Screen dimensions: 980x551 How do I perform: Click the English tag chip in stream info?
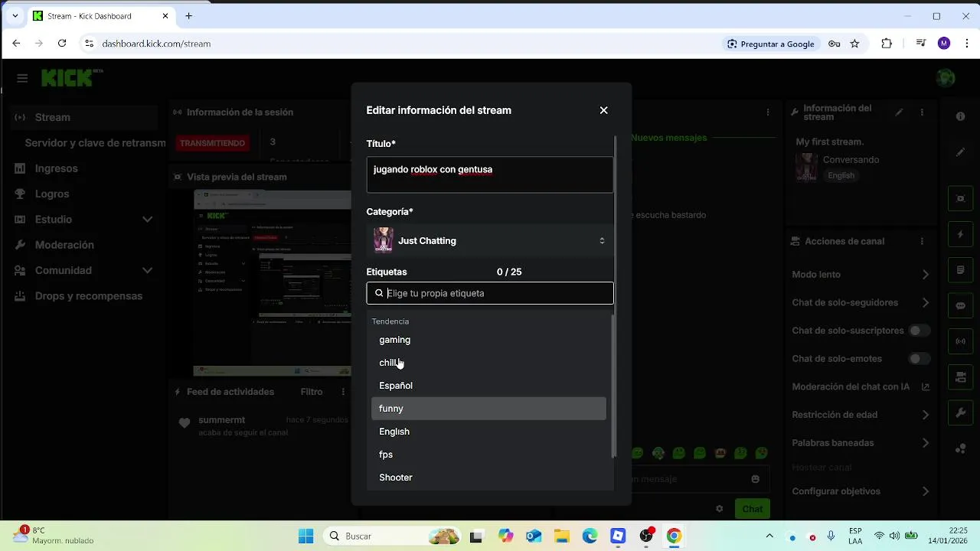(841, 175)
